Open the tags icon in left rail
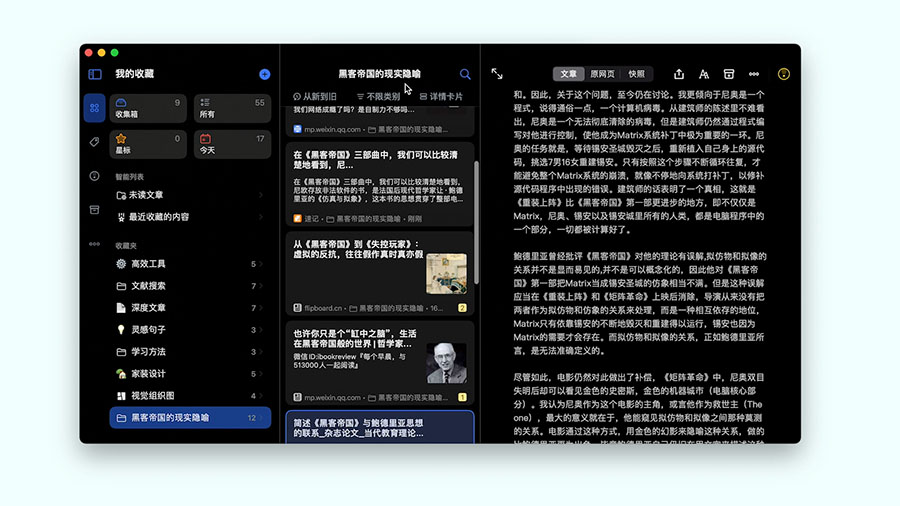The height and width of the screenshot is (506, 900). click(94, 142)
